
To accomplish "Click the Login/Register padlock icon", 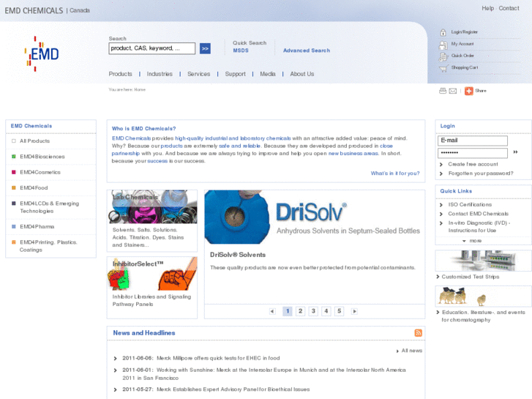I will (x=443, y=32).
